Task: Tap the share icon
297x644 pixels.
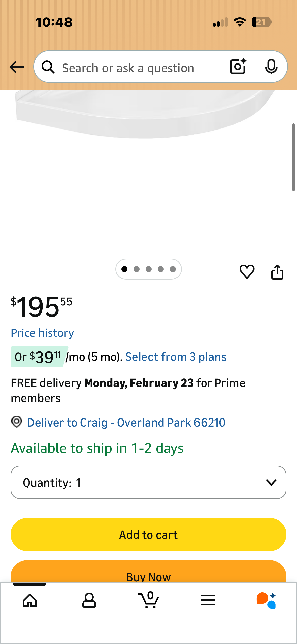Action: [277, 272]
